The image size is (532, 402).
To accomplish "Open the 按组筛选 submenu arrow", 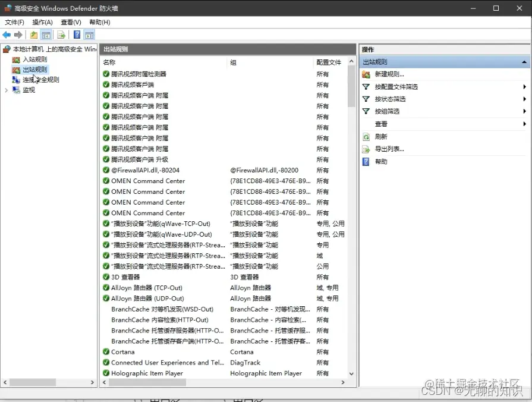I will (x=524, y=111).
